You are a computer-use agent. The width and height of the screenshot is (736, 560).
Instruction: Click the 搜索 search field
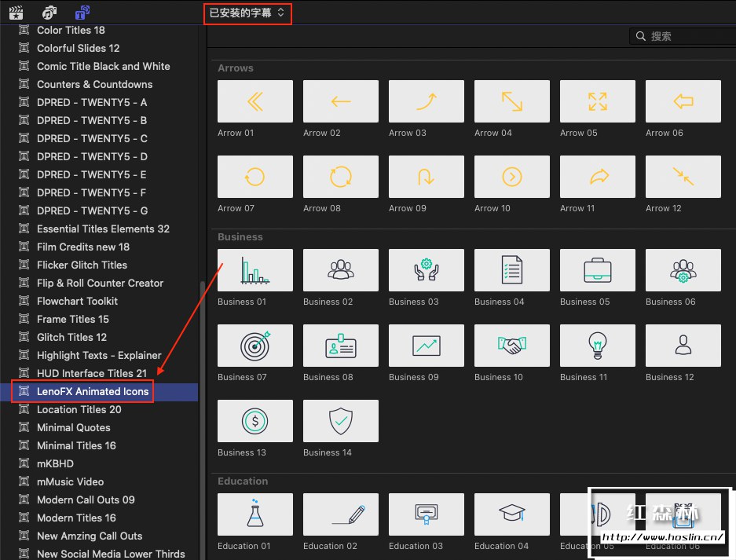683,36
